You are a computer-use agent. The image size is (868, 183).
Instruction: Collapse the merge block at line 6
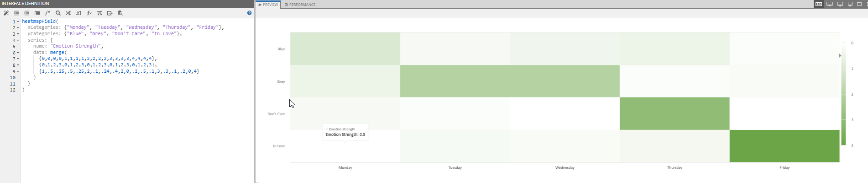click(18, 53)
